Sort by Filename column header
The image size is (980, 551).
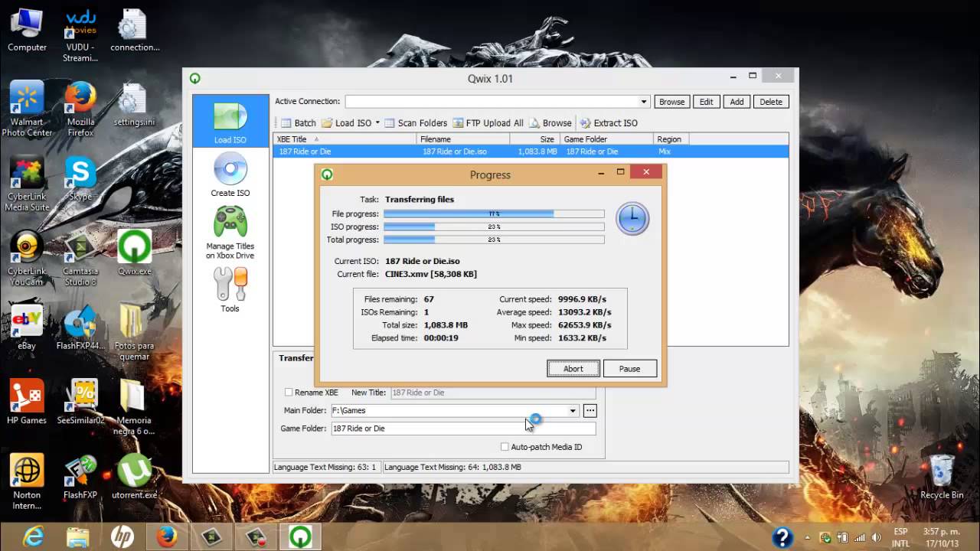[x=463, y=139]
